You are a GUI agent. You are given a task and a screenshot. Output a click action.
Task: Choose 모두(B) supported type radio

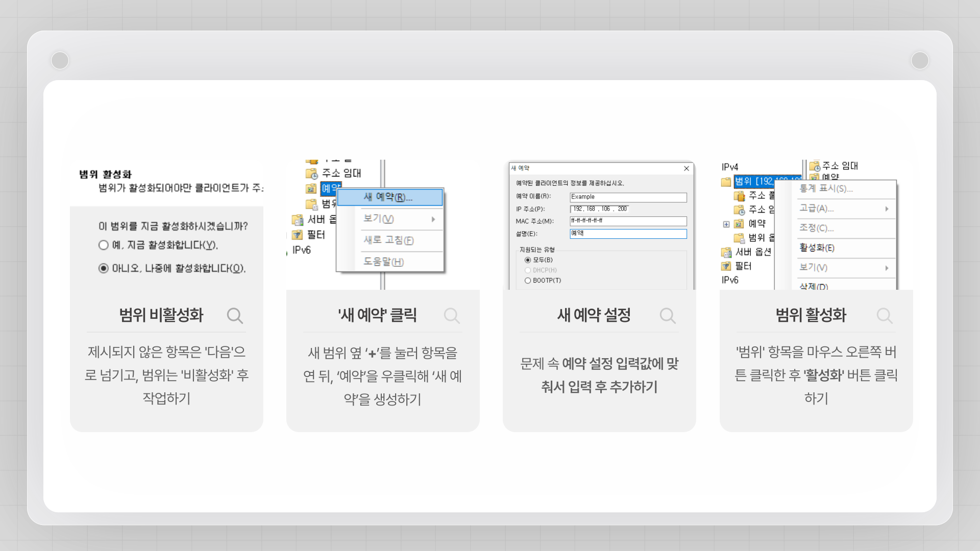528,260
